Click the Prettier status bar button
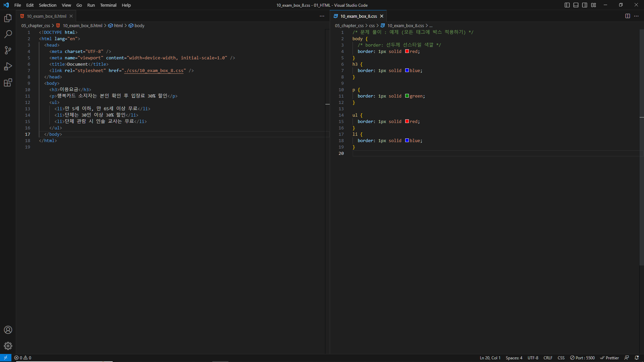The width and height of the screenshot is (644, 362). point(609,358)
